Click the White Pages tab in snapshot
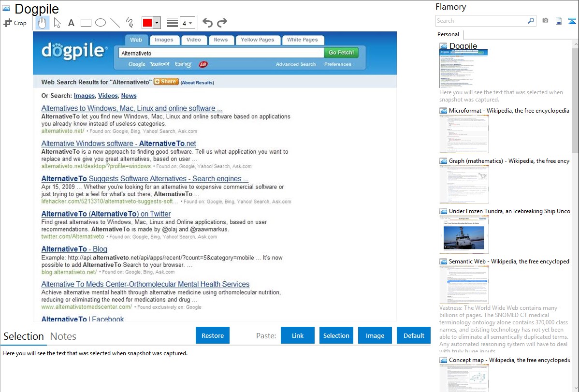Screen dimensions: 579x392 tap(303, 40)
